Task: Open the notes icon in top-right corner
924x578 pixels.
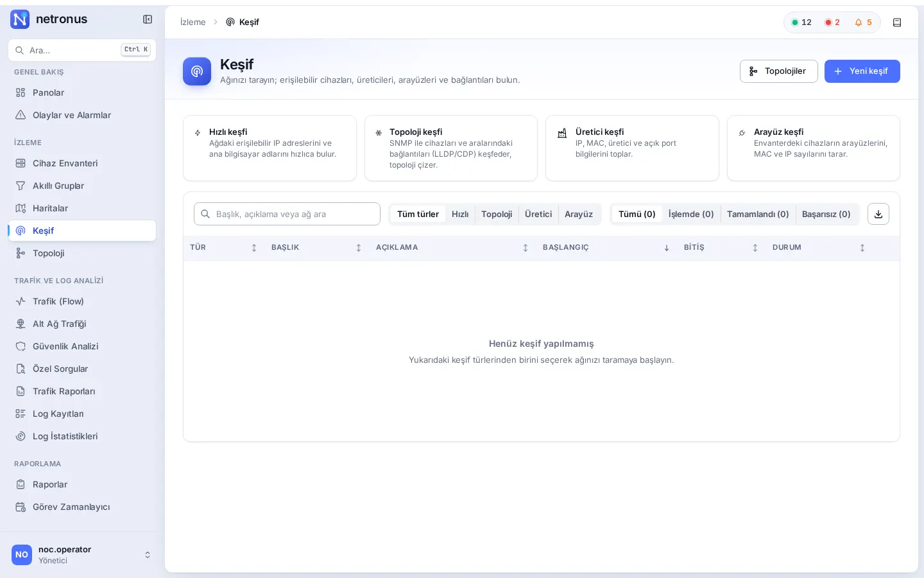Action: point(897,22)
